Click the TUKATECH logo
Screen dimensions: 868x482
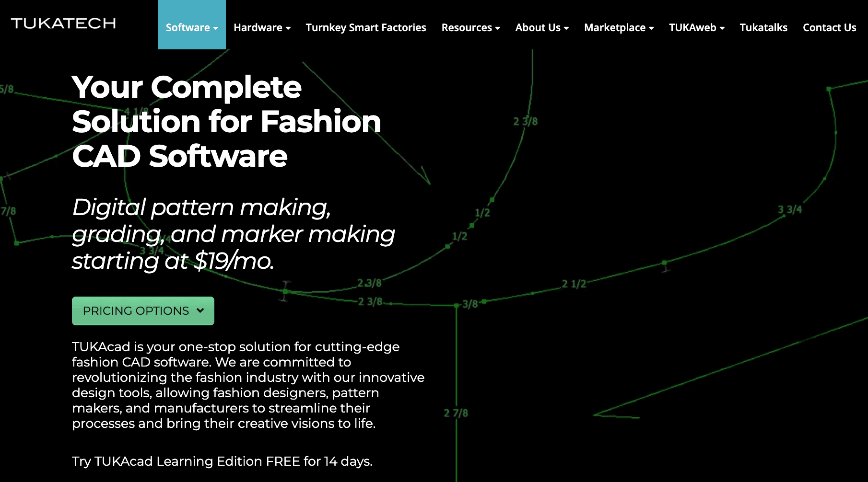point(63,23)
